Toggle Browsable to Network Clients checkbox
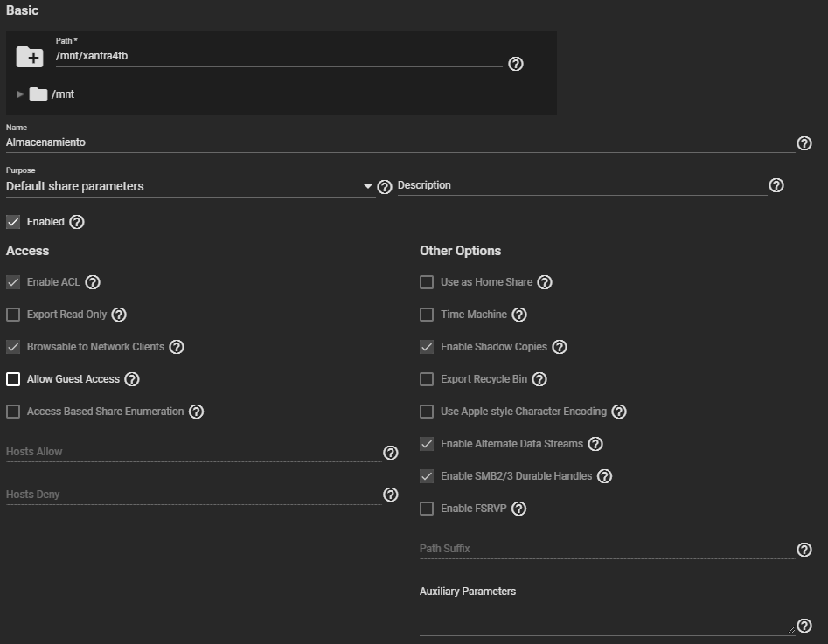Viewport: 828px width, 644px height. pos(13,347)
